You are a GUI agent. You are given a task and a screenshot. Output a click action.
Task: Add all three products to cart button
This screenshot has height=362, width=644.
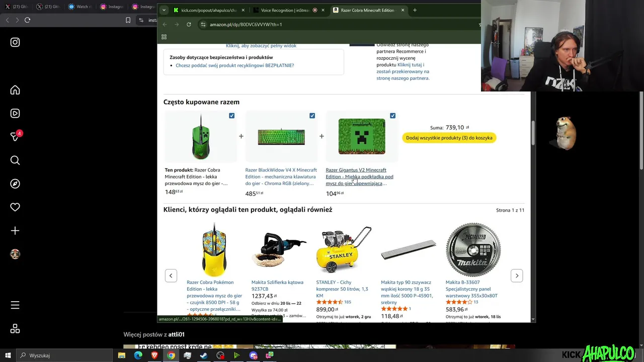[449, 138]
